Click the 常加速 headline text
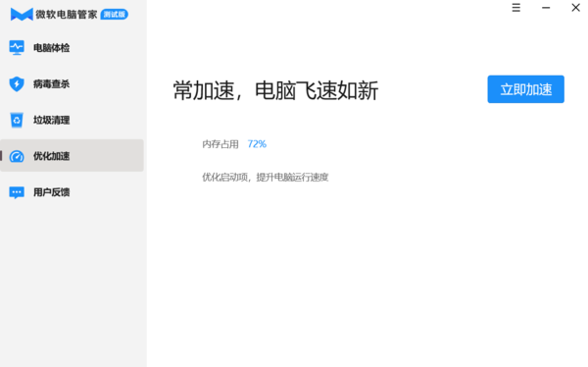This screenshot has height=367, width=588. (275, 90)
